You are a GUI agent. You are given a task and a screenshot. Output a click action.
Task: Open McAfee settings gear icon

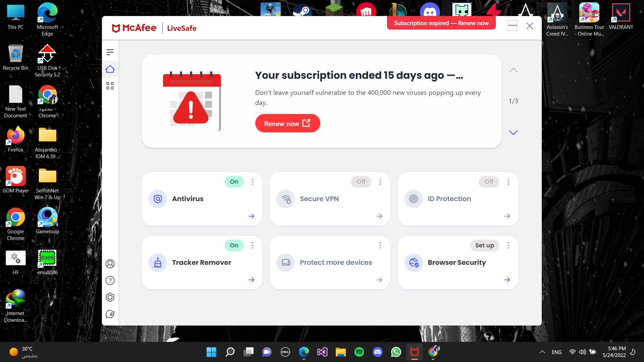click(x=110, y=297)
